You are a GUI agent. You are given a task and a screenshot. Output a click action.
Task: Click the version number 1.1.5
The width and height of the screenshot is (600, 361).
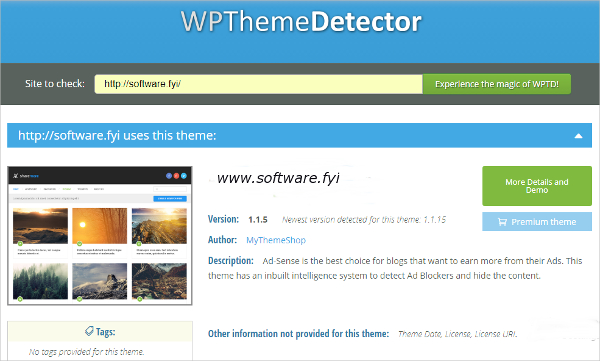pos(258,220)
